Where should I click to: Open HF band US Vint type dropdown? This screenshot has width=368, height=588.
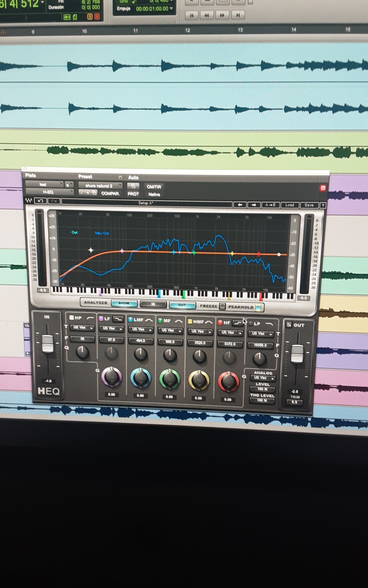(x=230, y=333)
